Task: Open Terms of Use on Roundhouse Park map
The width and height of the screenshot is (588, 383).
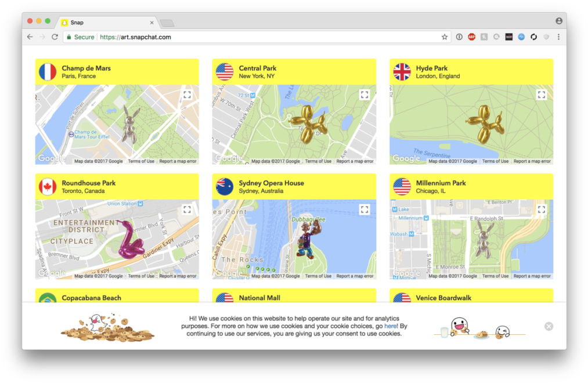Action: pos(141,276)
